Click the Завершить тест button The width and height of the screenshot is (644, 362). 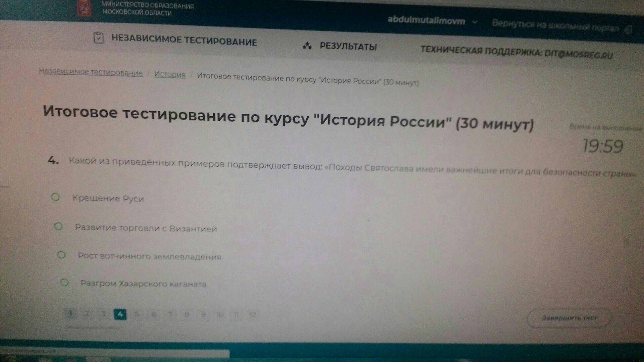[x=569, y=318]
